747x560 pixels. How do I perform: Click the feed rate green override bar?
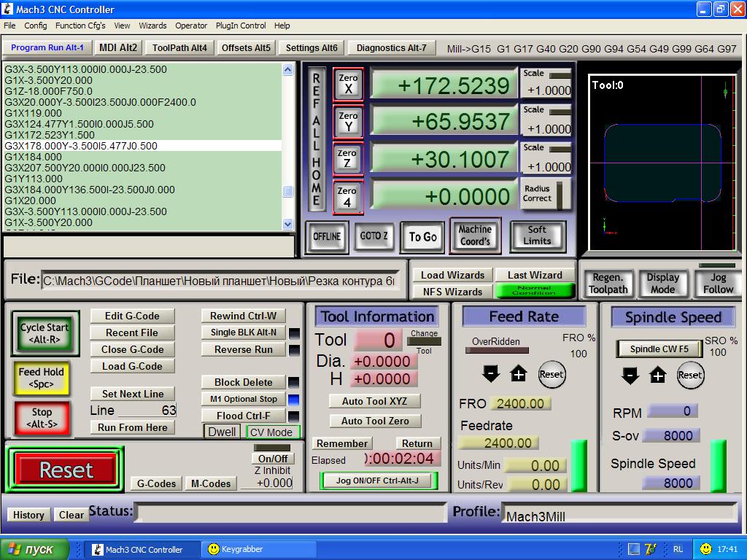point(578,466)
